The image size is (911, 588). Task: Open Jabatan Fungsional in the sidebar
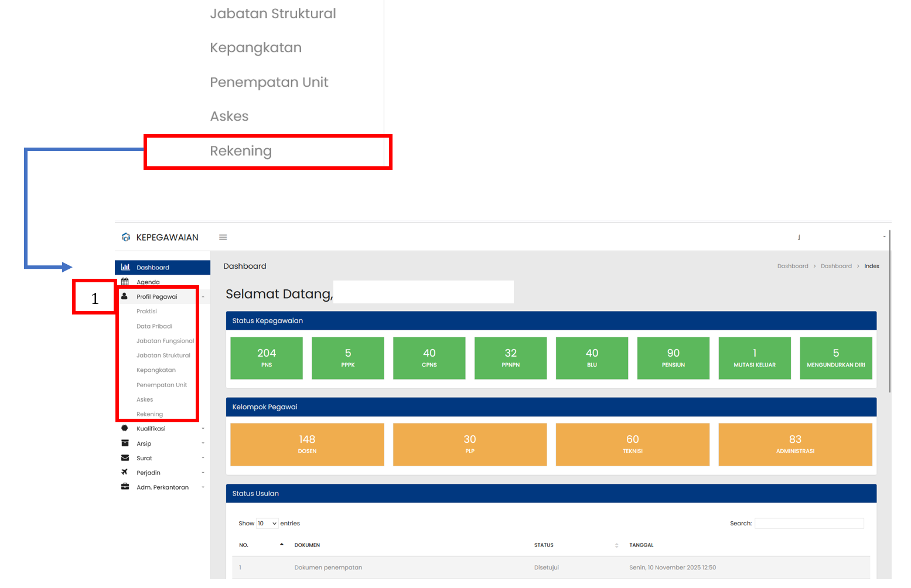(165, 341)
